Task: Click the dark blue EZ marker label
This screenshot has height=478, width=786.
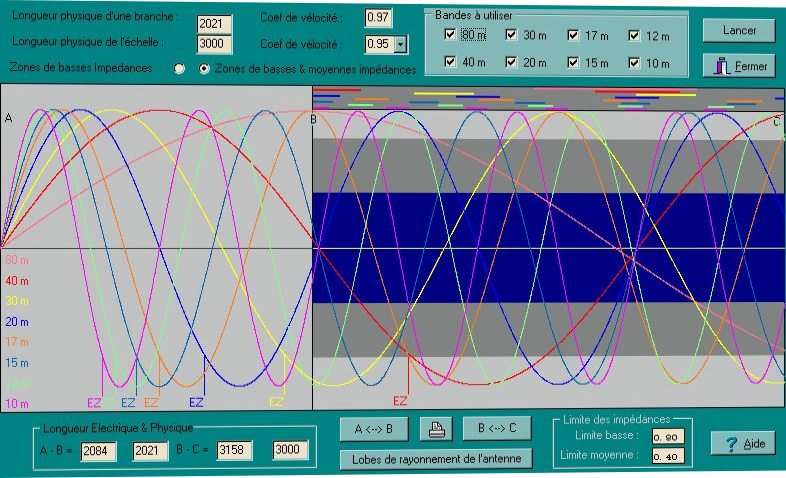Action: (x=196, y=402)
